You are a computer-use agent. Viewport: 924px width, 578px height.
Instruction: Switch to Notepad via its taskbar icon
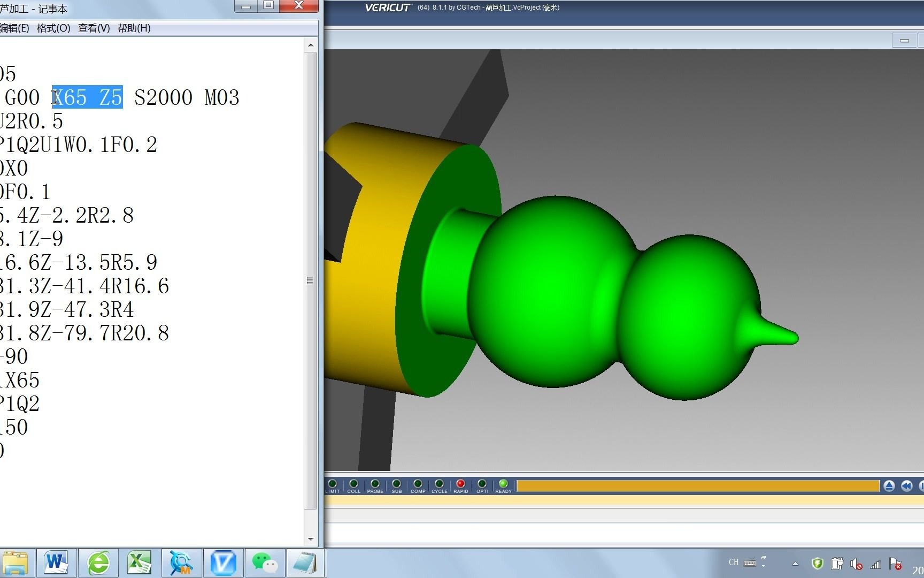tap(305, 563)
